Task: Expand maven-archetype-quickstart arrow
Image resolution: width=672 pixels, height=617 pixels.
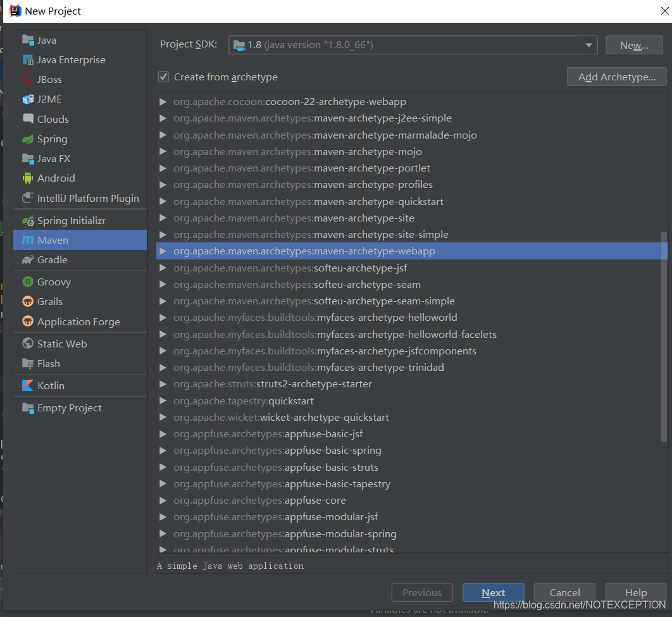Action: [x=163, y=201]
